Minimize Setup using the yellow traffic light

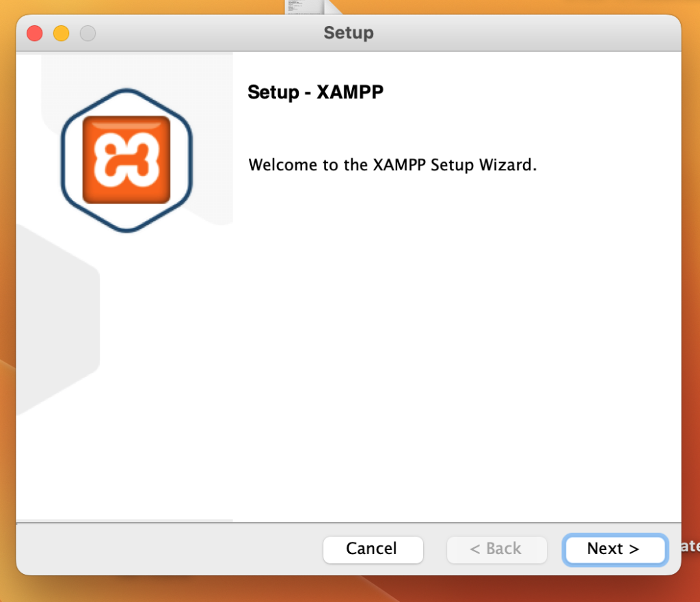tap(60, 33)
